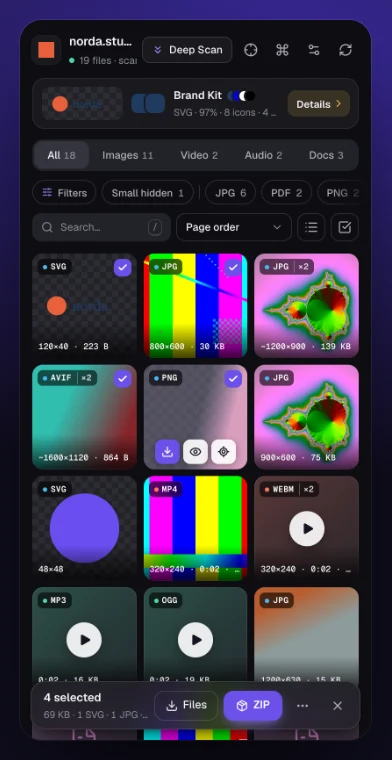
Task: Open the JPG 900×600 fractal thumbnail
Action: tap(306, 417)
